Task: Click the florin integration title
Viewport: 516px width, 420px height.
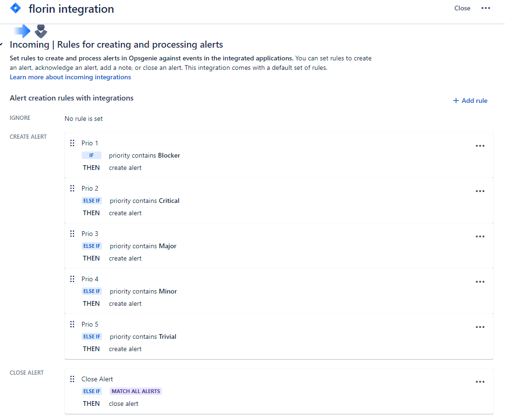Action: tap(71, 9)
